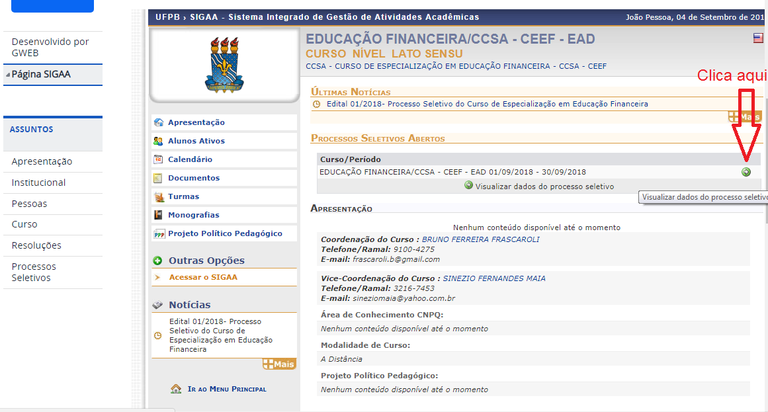Viewport: 768px width, 412px height.
Task: Click green arrow icon in EDUCAÇÃO FINANCEIRA process row
Action: pyautogui.click(x=745, y=172)
